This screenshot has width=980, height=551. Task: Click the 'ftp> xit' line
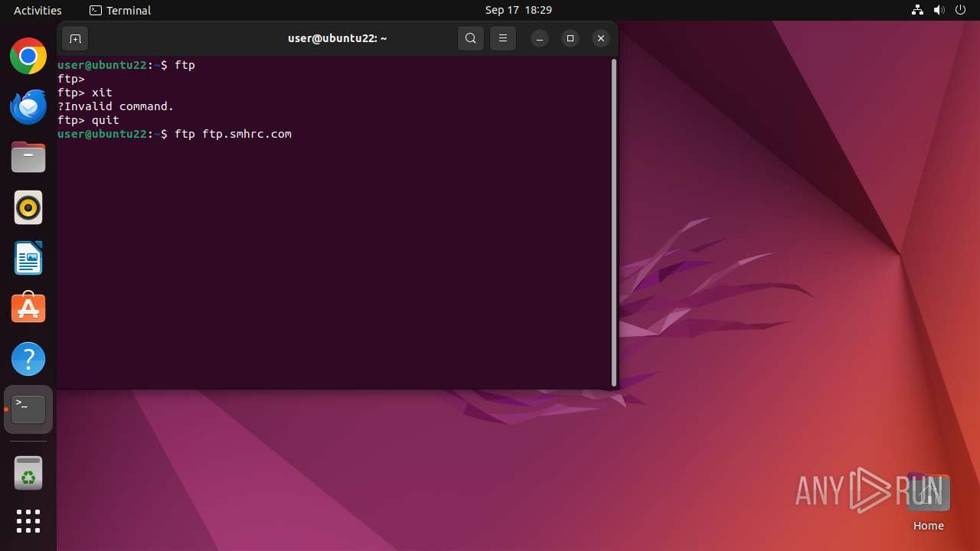pyautogui.click(x=85, y=93)
